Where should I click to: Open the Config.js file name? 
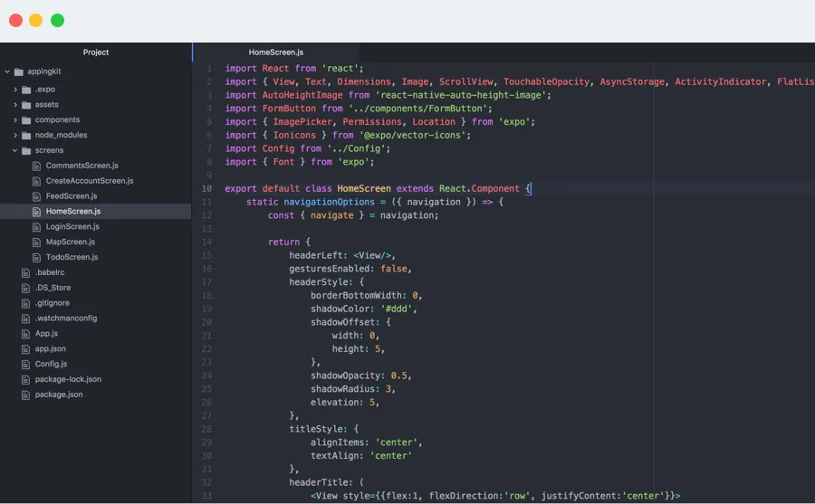[x=51, y=365]
